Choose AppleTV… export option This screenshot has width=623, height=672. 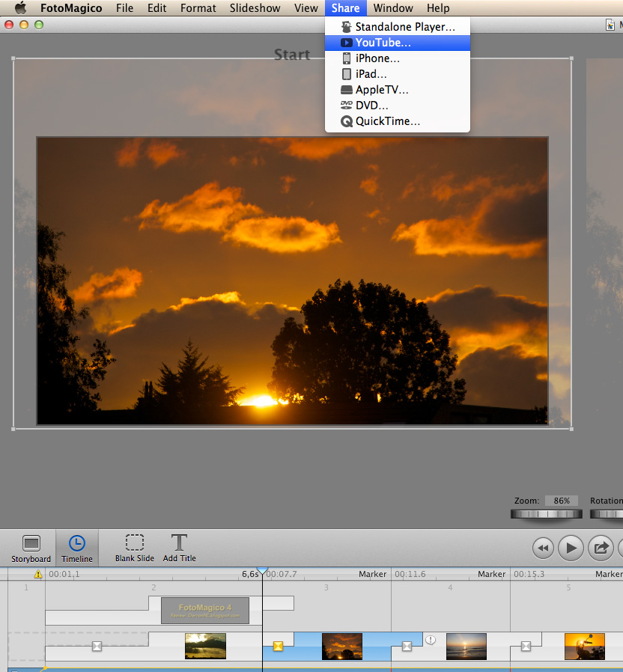point(398,90)
